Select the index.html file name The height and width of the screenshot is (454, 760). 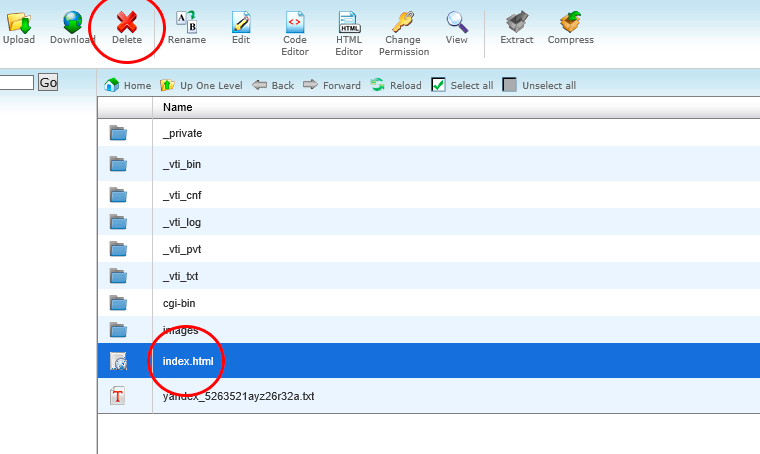point(188,361)
